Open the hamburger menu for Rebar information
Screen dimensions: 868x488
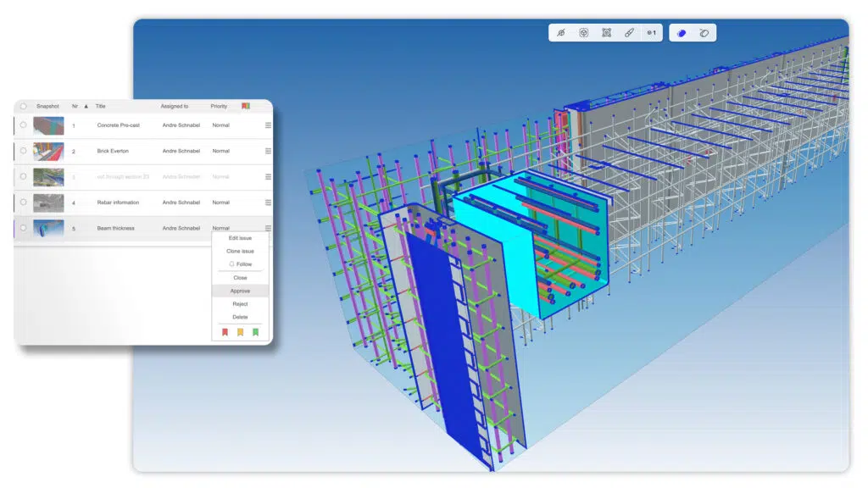tap(268, 202)
